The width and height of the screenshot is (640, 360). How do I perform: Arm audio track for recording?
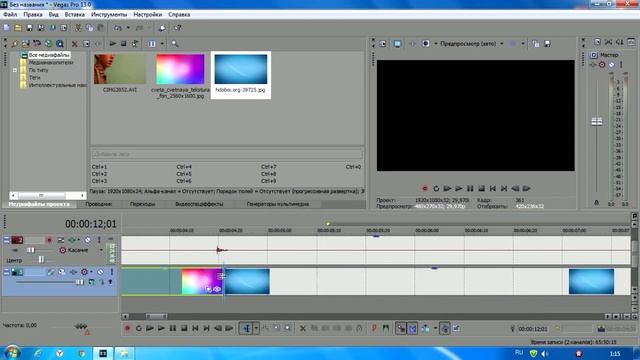tap(49, 240)
